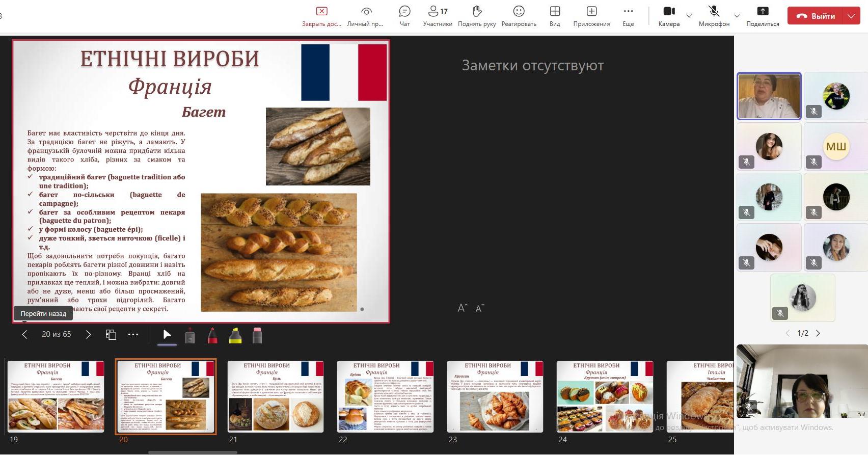Toggle the Камера on or off
Image resolution: width=868 pixels, height=455 pixels.
(x=669, y=16)
